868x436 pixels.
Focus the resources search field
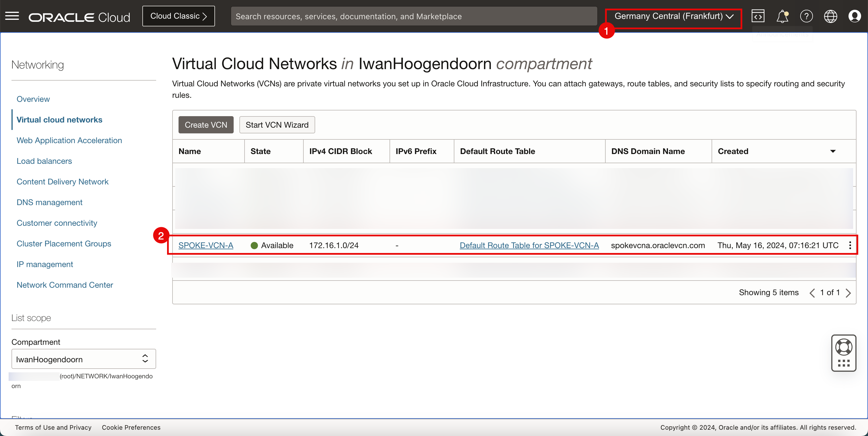(x=413, y=16)
